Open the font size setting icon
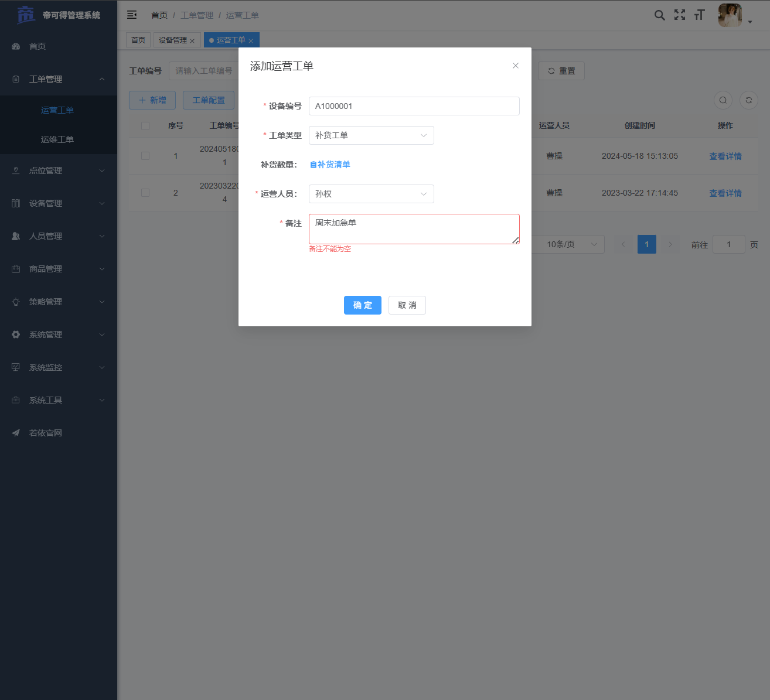Screen dimensions: 770x700 pyautogui.click(x=699, y=15)
